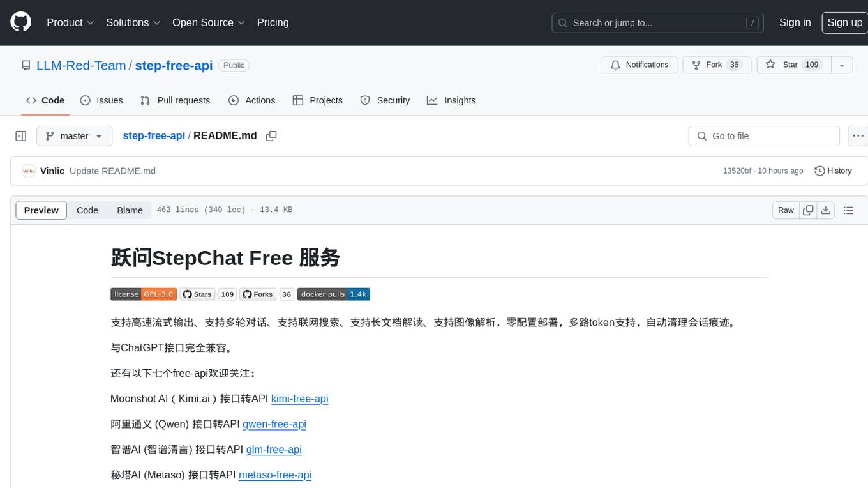Open the LLM-Red-Team organization link
This screenshot has width=868, height=488.
(x=81, y=65)
